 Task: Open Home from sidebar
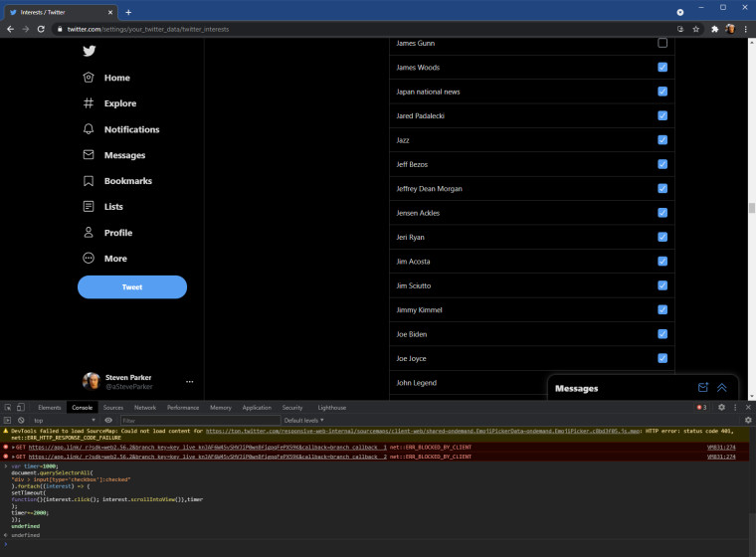tap(106, 78)
